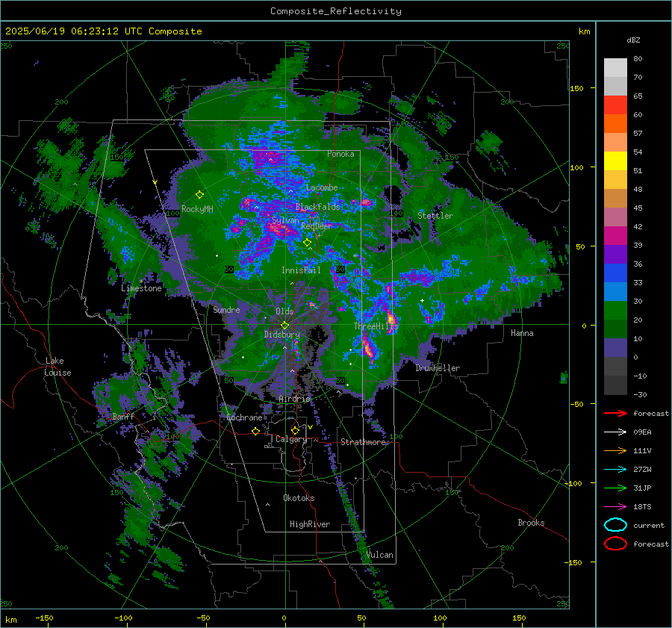Click the Drumheller map label

438,368
